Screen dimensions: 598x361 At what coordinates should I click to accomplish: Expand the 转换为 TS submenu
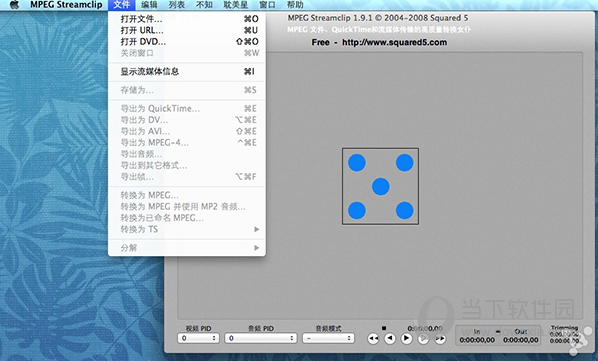(187, 229)
